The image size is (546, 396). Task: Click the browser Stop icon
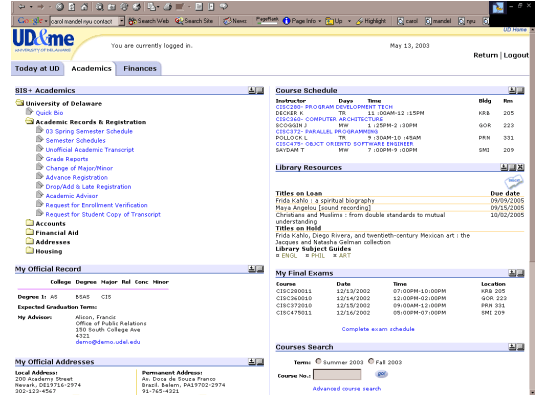[x=60, y=6]
